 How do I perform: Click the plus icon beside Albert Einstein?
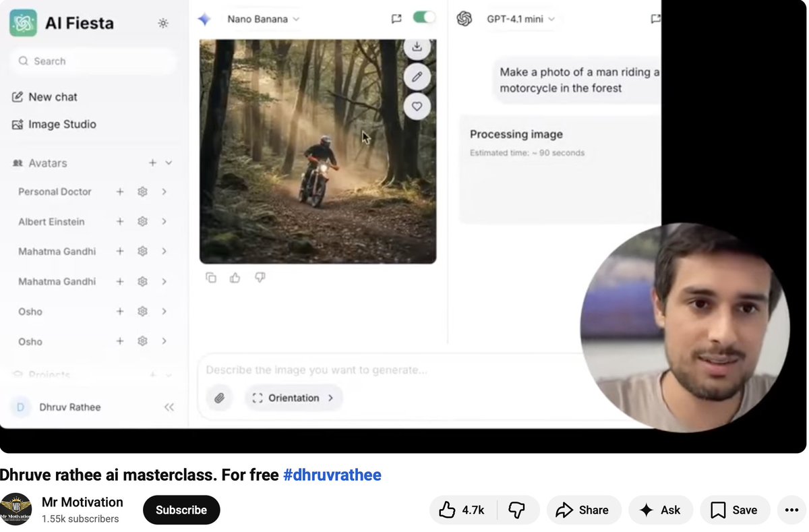[120, 222]
